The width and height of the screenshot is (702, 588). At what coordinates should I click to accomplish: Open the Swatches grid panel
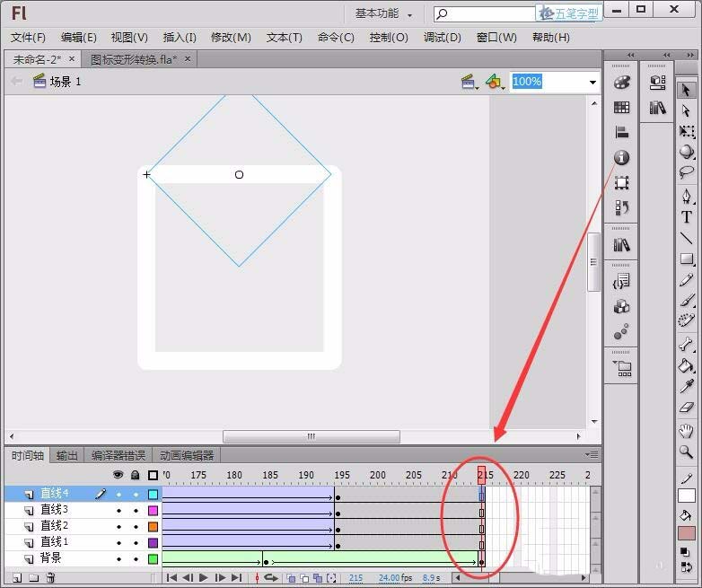pyautogui.click(x=621, y=107)
